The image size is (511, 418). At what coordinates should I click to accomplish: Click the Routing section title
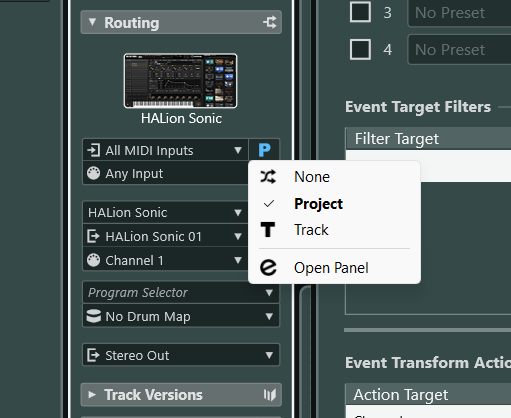coord(132,23)
